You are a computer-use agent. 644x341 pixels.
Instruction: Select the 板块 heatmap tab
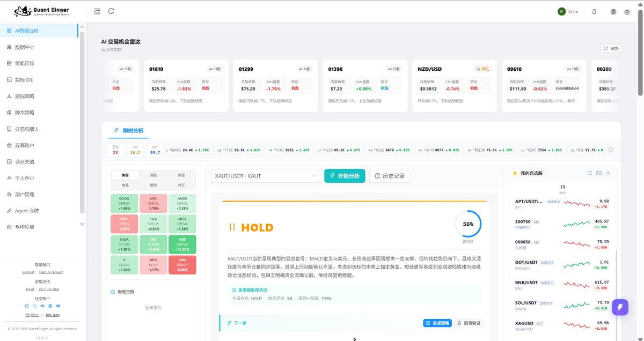(153, 184)
